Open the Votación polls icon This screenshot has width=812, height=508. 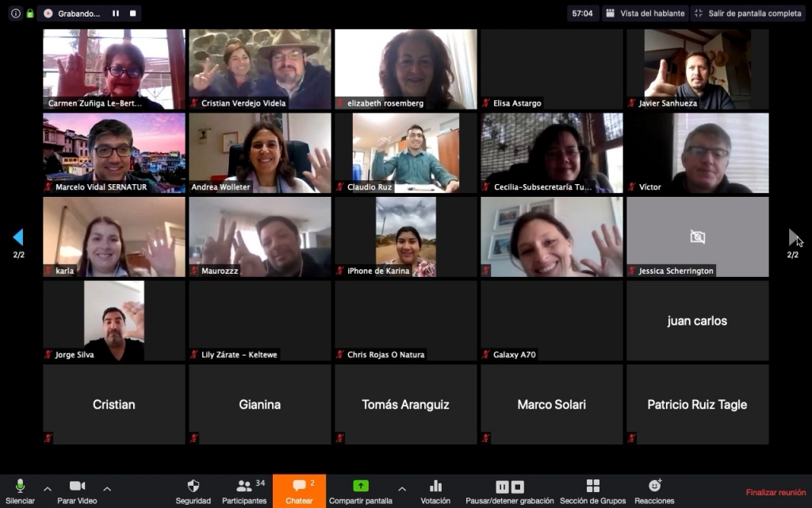pos(435,487)
